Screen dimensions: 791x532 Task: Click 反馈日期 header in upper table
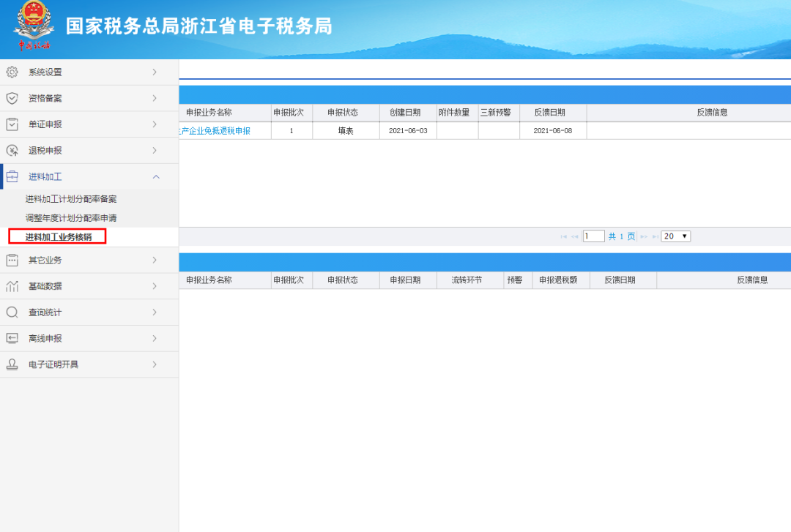(x=550, y=113)
